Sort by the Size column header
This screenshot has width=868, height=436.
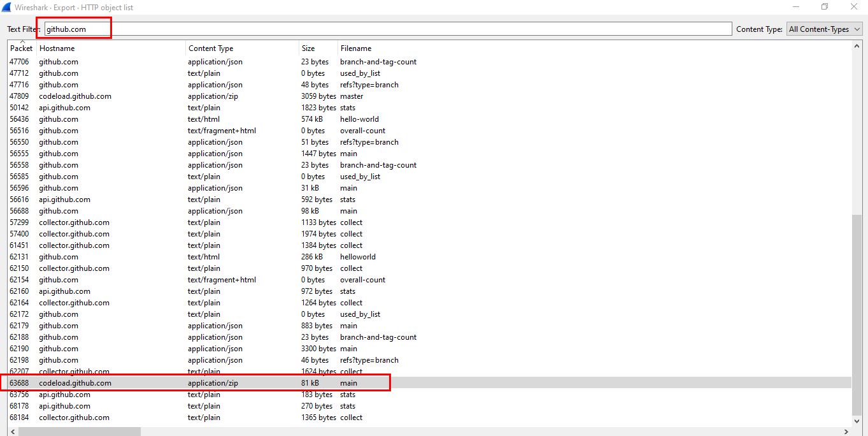pos(318,48)
